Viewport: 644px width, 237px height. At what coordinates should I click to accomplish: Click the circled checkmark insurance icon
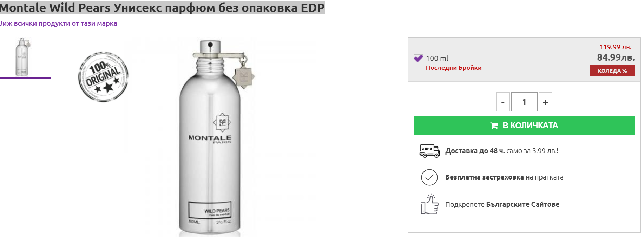click(x=429, y=177)
